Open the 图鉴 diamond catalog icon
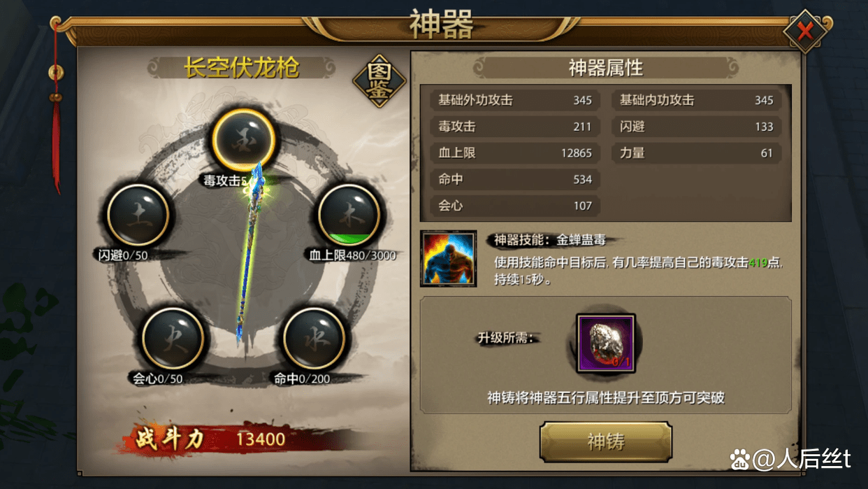868x489 pixels. click(x=379, y=80)
